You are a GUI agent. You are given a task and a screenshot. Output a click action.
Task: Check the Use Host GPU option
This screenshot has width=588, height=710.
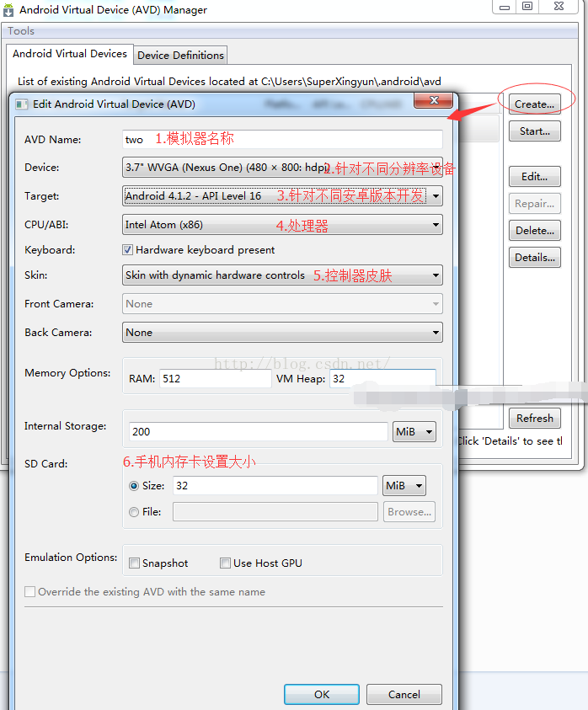click(x=225, y=563)
